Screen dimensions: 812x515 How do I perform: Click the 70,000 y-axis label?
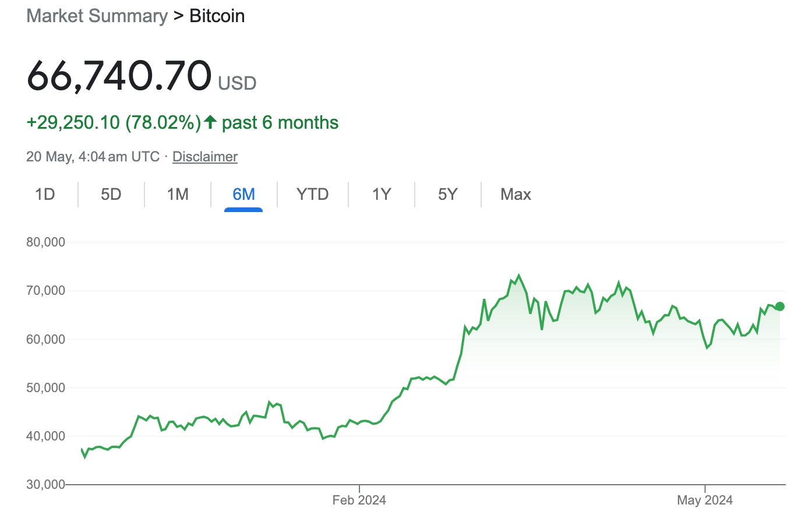coord(46,290)
